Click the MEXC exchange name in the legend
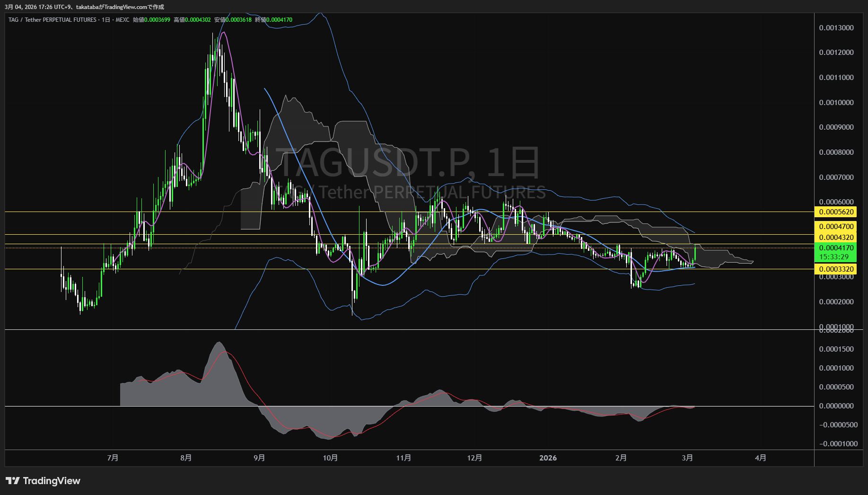The image size is (868, 495). tap(122, 20)
